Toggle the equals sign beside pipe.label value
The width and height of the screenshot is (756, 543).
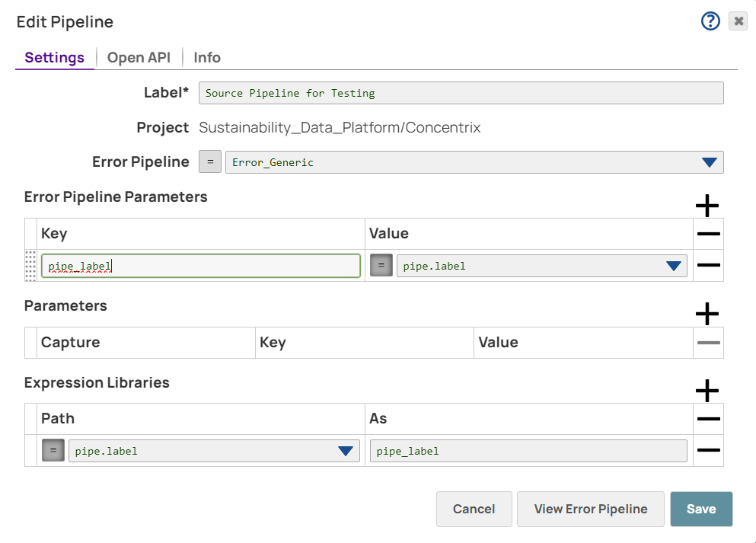381,265
